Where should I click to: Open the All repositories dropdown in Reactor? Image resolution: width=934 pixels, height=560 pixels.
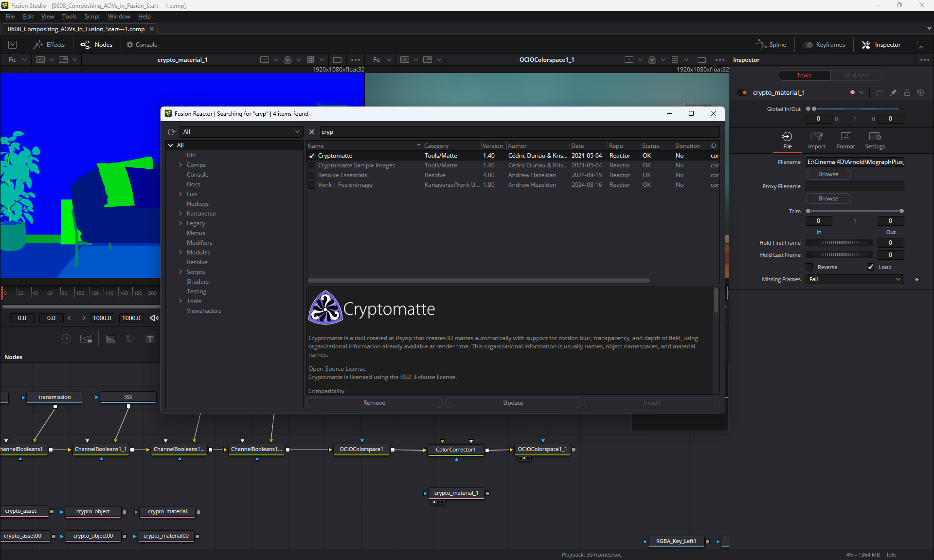click(241, 132)
